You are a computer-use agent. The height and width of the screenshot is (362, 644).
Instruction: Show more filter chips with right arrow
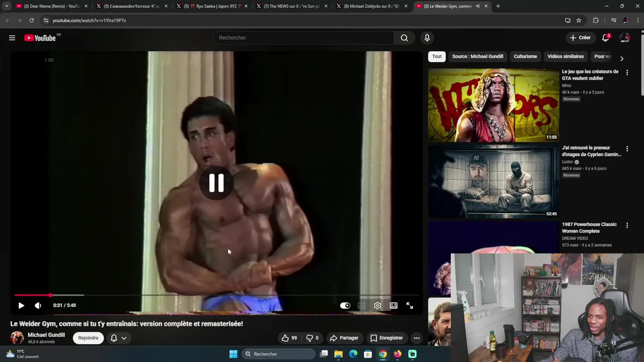click(621, 58)
